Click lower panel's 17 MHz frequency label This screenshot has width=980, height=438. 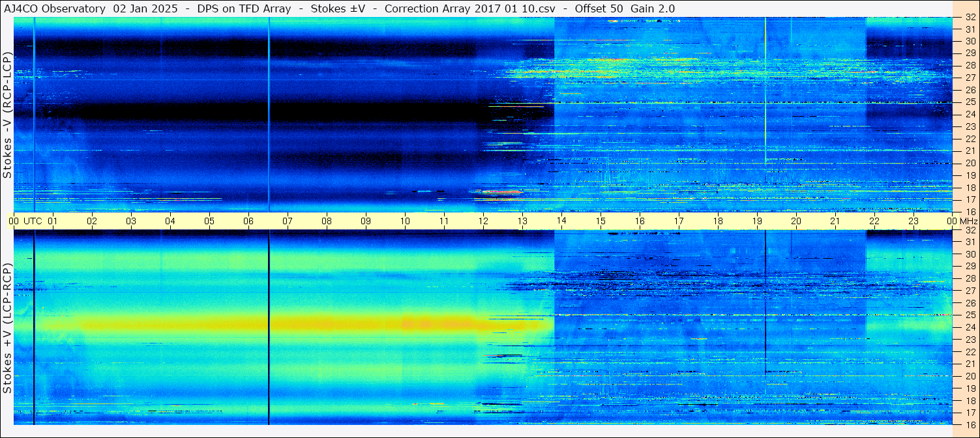click(x=970, y=412)
